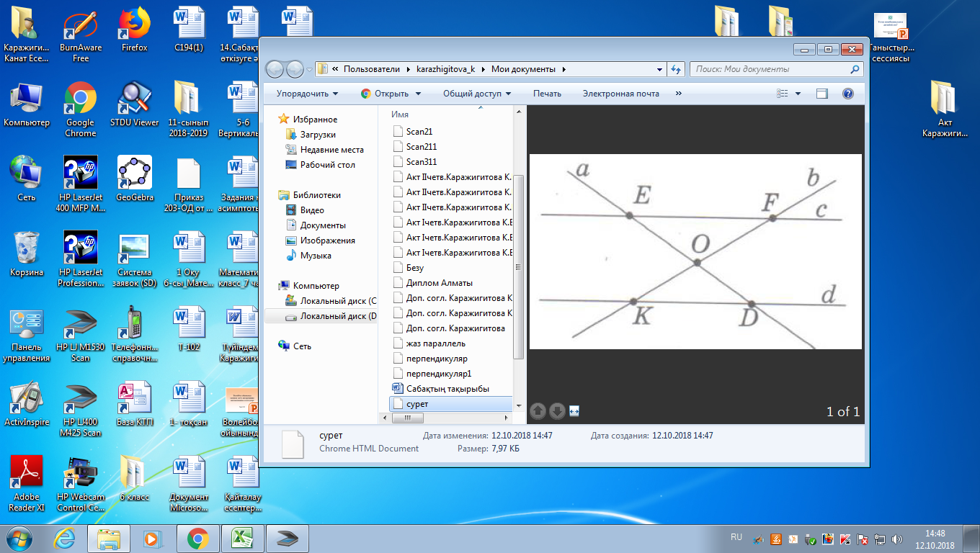The width and height of the screenshot is (980, 553).
Task: Go to next page in preview pane
Action: [556, 411]
